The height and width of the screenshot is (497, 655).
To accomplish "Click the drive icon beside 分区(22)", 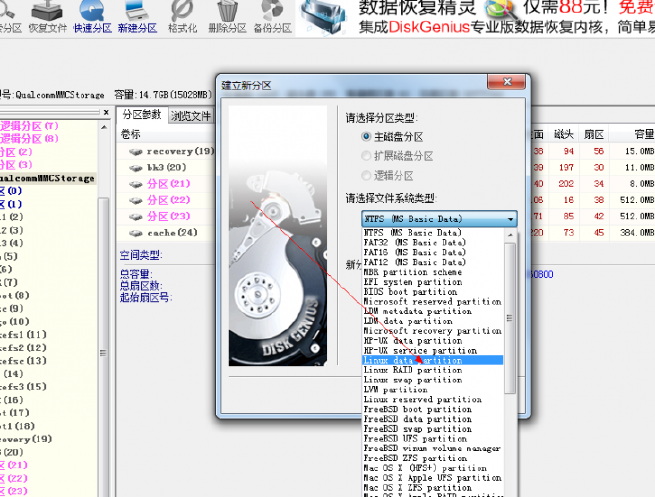I will pyautogui.click(x=136, y=200).
